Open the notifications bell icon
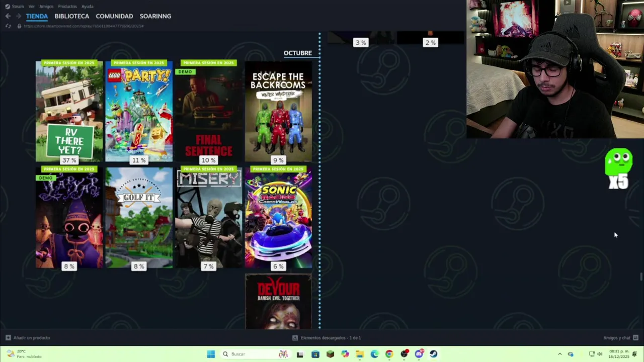This screenshot has height=362, width=644. pos(634,354)
